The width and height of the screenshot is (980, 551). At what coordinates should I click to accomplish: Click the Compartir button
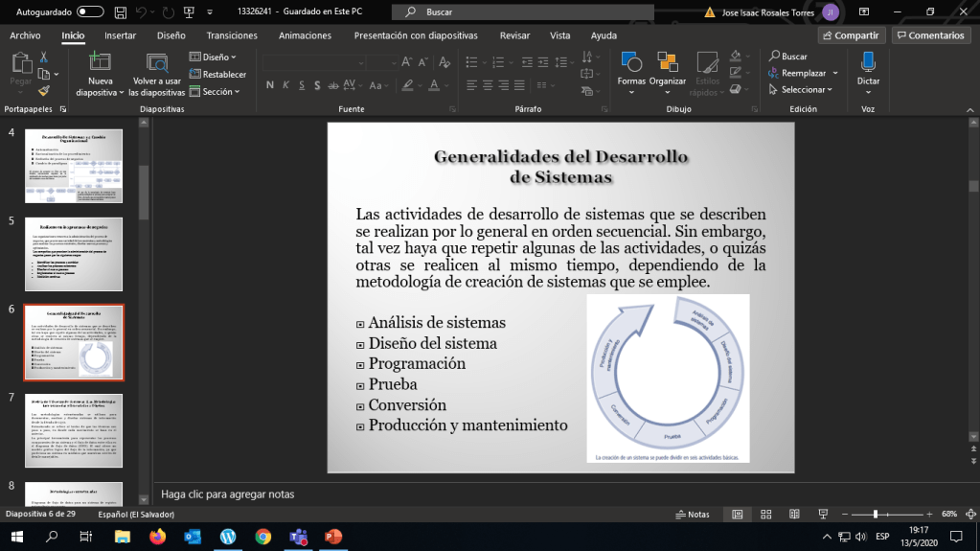click(x=851, y=35)
